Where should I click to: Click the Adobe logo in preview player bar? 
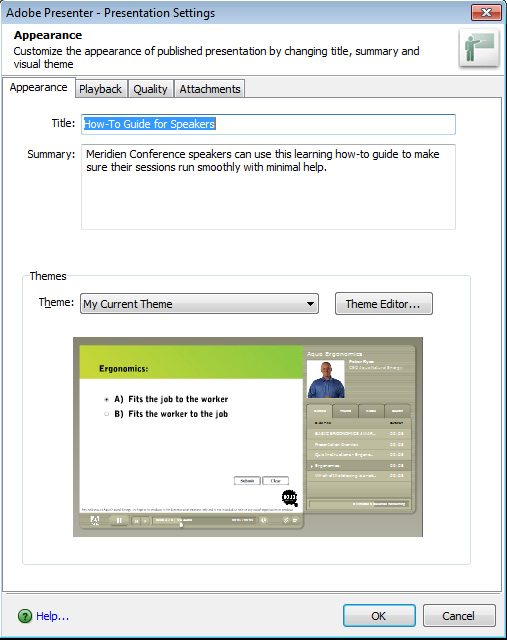coord(95,520)
